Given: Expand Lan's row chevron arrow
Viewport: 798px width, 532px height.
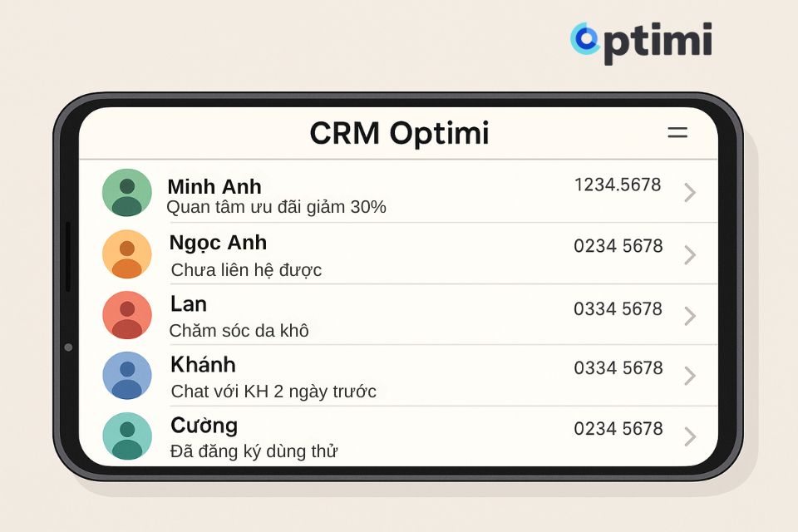Looking at the screenshot, I should click(x=690, y=316).
